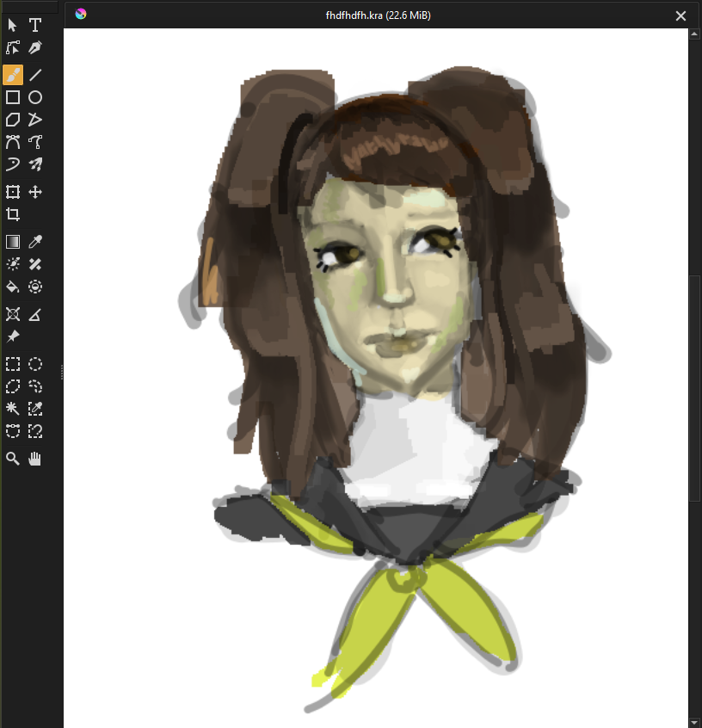
Task: Select the Fill bucket tool
Action: coord(13,287)
